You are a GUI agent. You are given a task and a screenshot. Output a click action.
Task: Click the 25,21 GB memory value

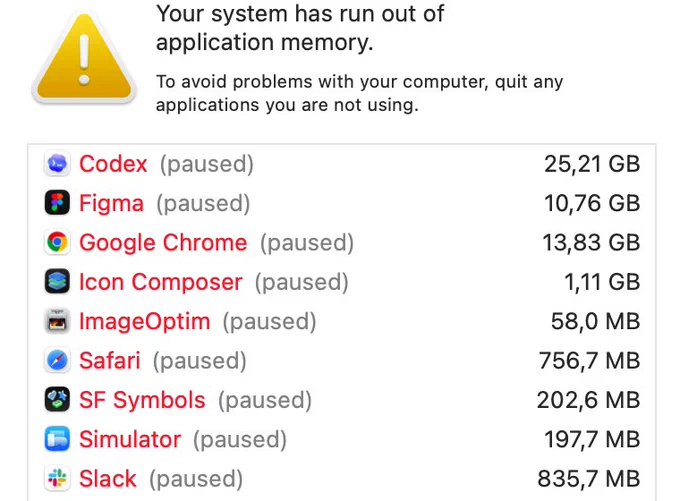click(592, 164)
